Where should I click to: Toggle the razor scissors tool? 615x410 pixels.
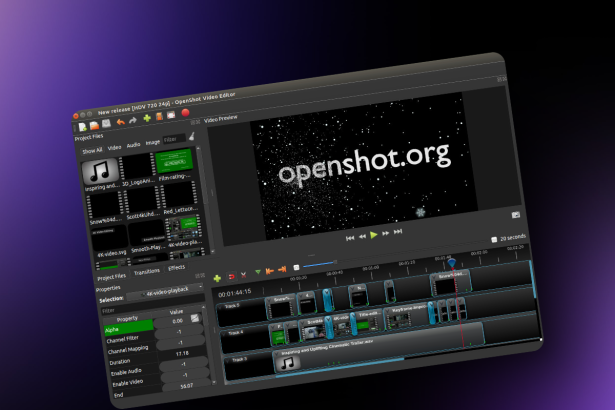point(244,275)
